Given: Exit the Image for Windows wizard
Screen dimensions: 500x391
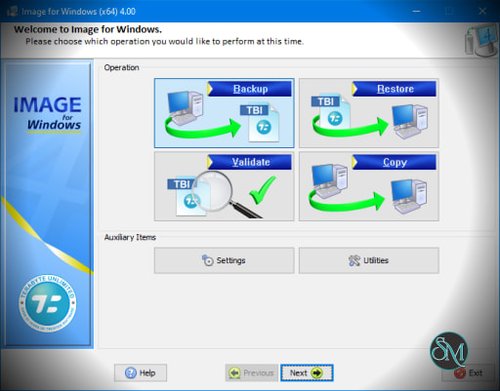Looking at the screenshot, I should pyautogui.click(x=469, y=373).
